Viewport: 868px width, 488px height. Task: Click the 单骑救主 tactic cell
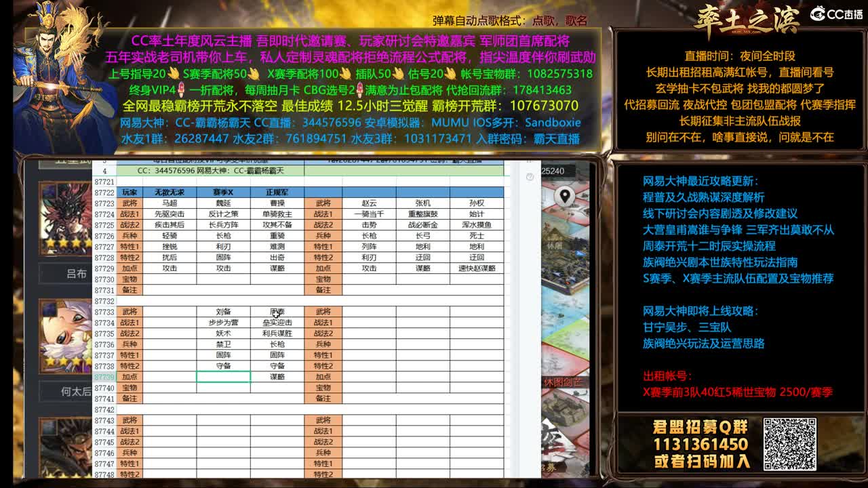(277, 214)
